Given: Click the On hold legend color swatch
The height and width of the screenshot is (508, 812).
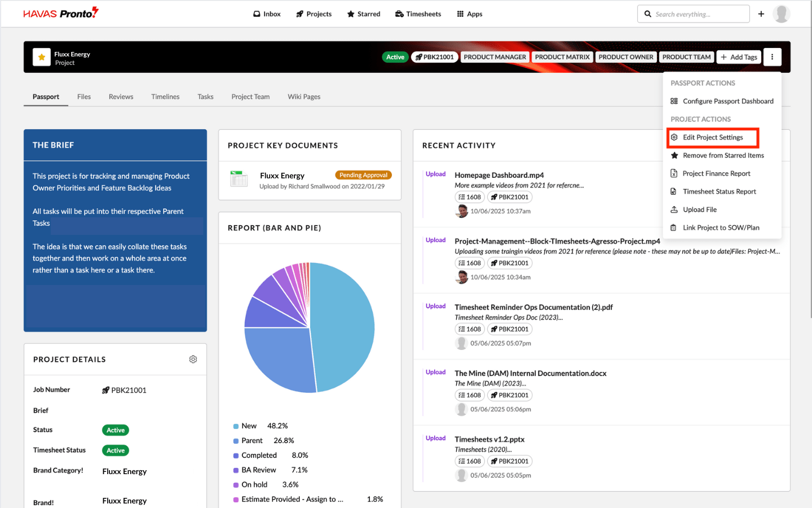Looking at the screenshot, I should [x=236, y=485].
